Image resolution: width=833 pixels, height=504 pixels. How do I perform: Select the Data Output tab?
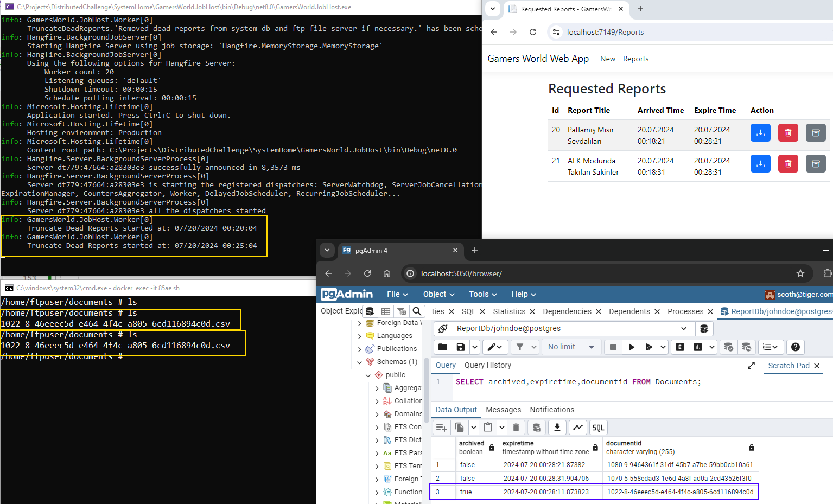pyautogui.click(x=456, y=410)
